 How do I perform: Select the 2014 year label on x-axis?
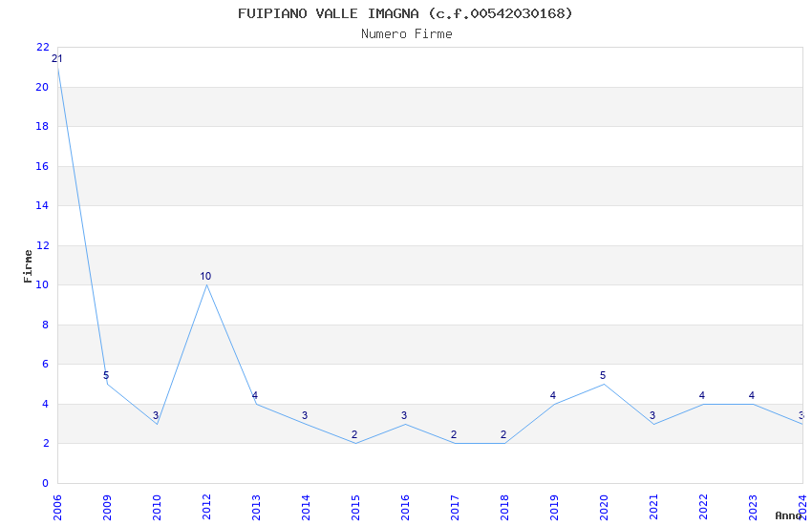(x=306, y=508)
